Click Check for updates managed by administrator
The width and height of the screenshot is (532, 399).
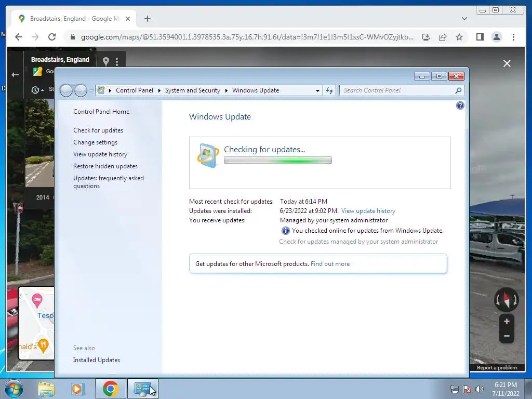pyautogui.click(x=358, y=242)
